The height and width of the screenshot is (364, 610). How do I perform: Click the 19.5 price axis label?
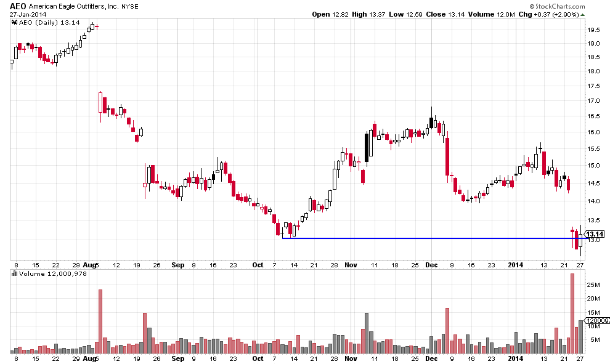click(593, 30)
